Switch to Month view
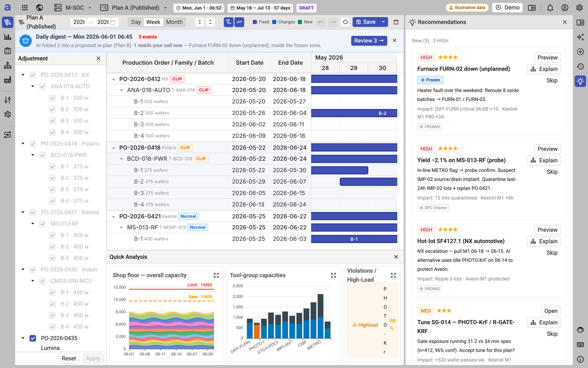This screenshot has width=588, height=368. pyautogui.click(x=174, y=22)
